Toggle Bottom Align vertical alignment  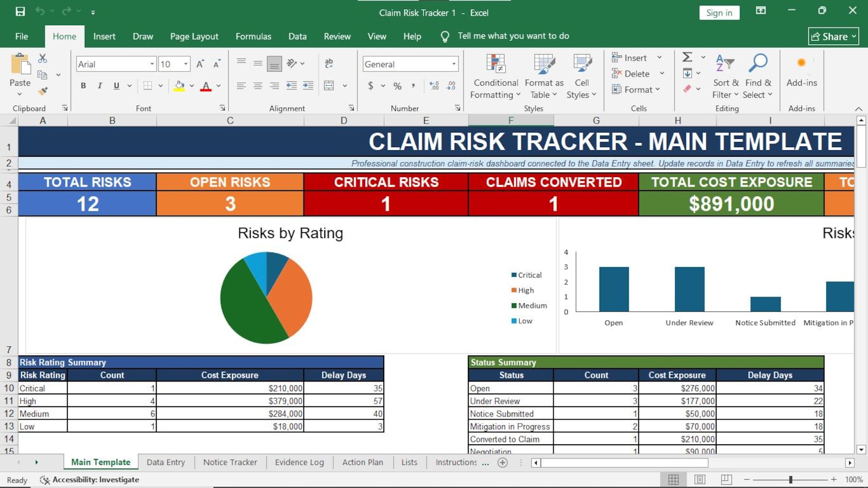274,64
